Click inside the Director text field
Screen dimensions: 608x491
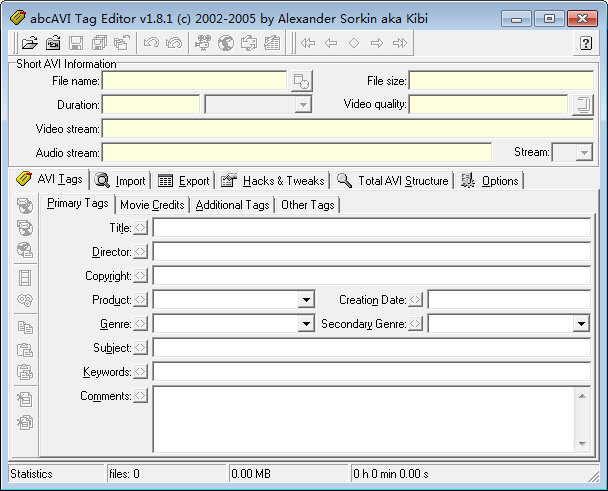coord(372,252)
